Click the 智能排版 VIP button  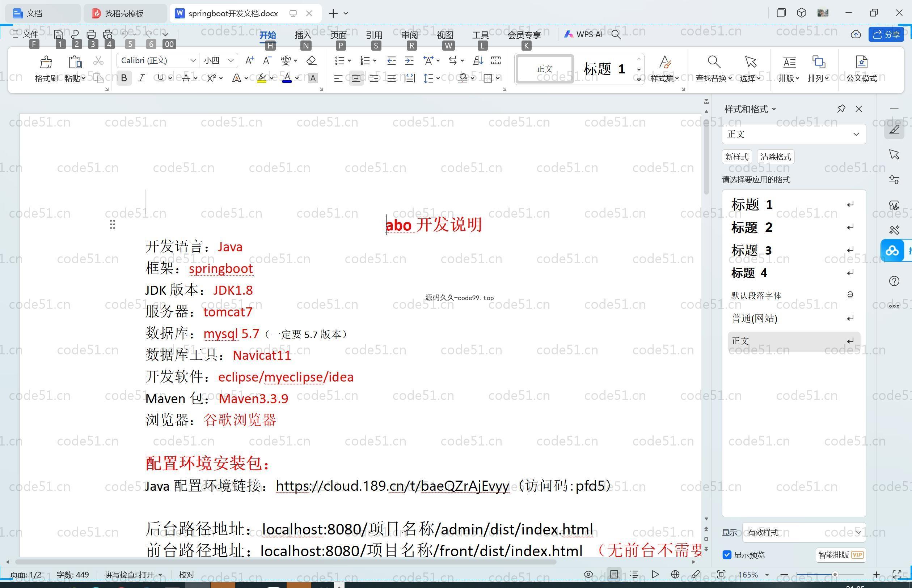841,555
